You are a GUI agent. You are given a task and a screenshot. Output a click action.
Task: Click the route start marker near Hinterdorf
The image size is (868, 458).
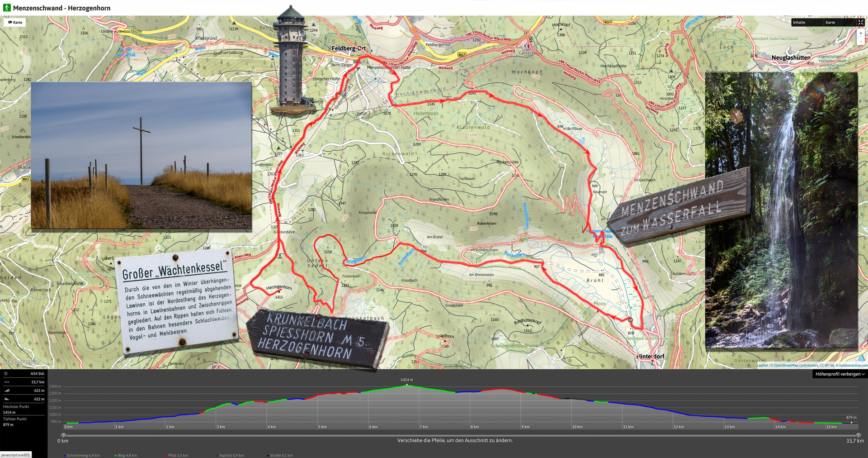pyautogui.click(x=631, y=320)
